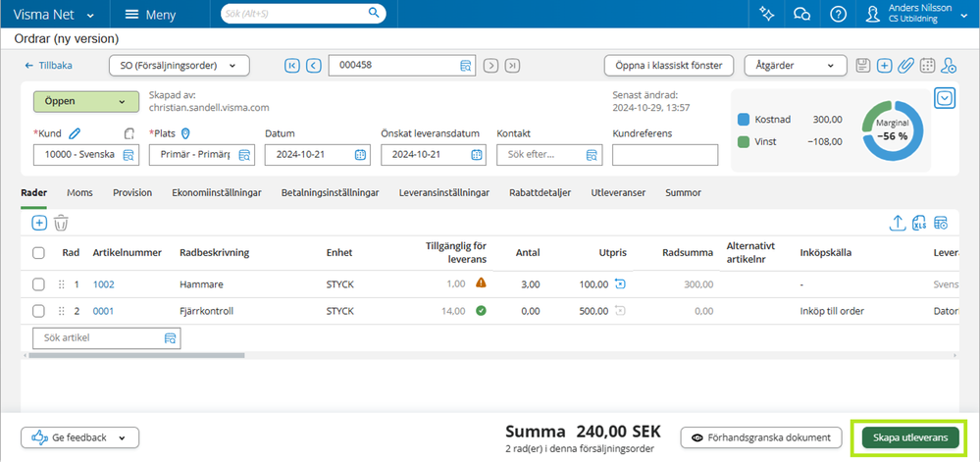Add a new row with plus icon above table
The width and height of the screenshot is (980, 462).
tap(39, 223)
